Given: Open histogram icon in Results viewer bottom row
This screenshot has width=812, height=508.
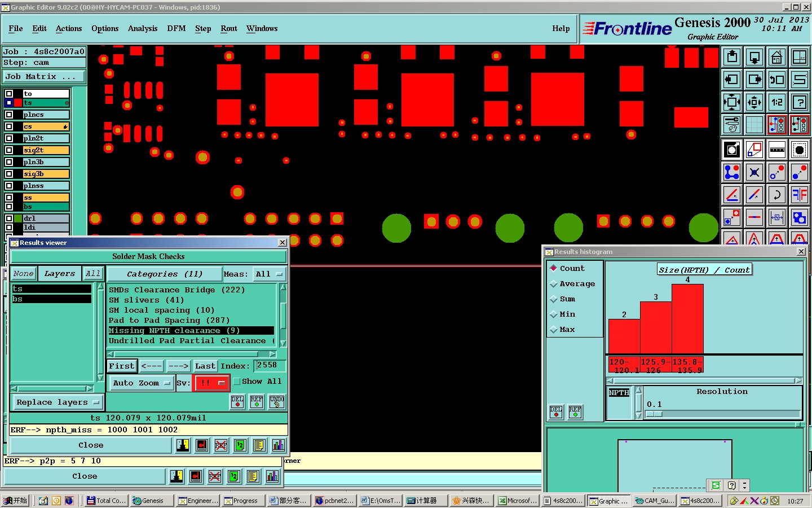Looking at the screenshot, I should coord(279,445).
